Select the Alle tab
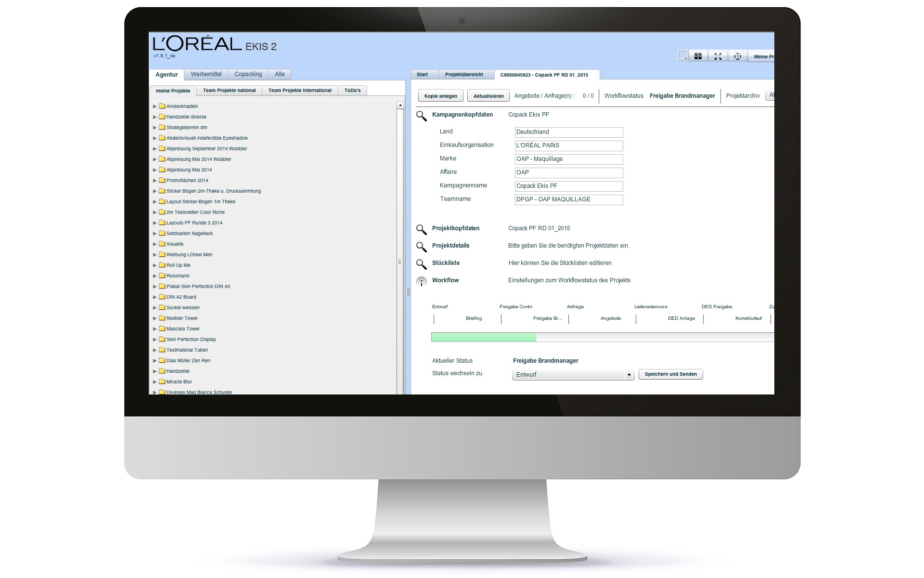This screenshot has height=578, width=924. 280,74
